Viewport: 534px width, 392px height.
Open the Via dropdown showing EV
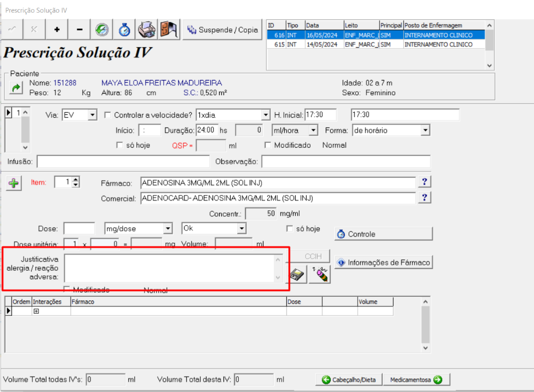coord(93,115)
